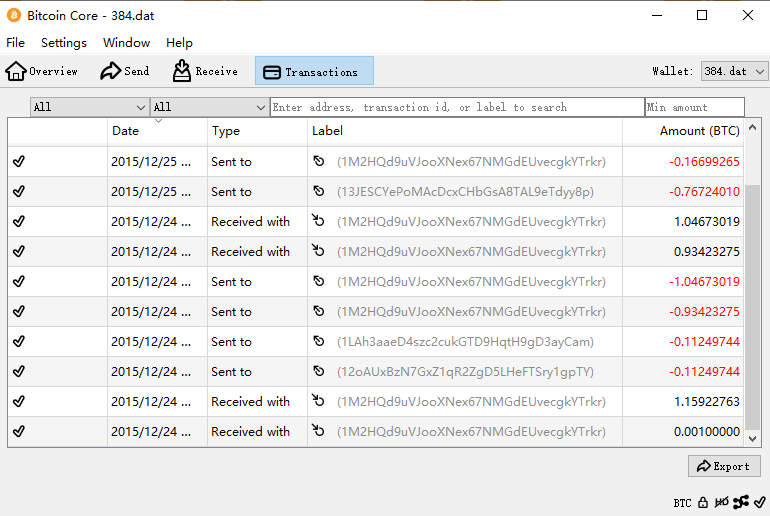
Task: Click the network connections icon
Action: click(x=741, y=502)
